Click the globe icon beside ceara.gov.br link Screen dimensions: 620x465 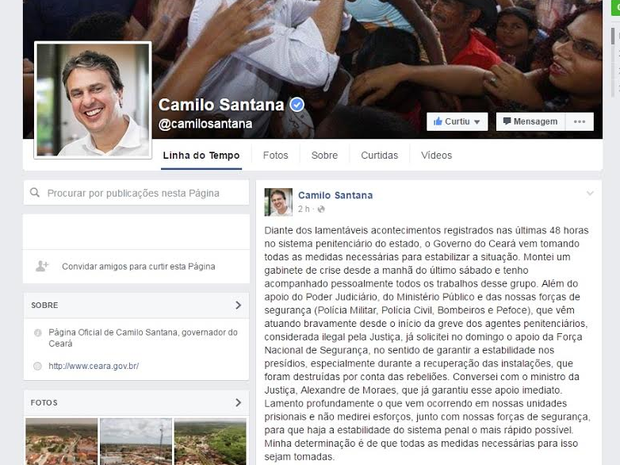(x=38, y=366)
